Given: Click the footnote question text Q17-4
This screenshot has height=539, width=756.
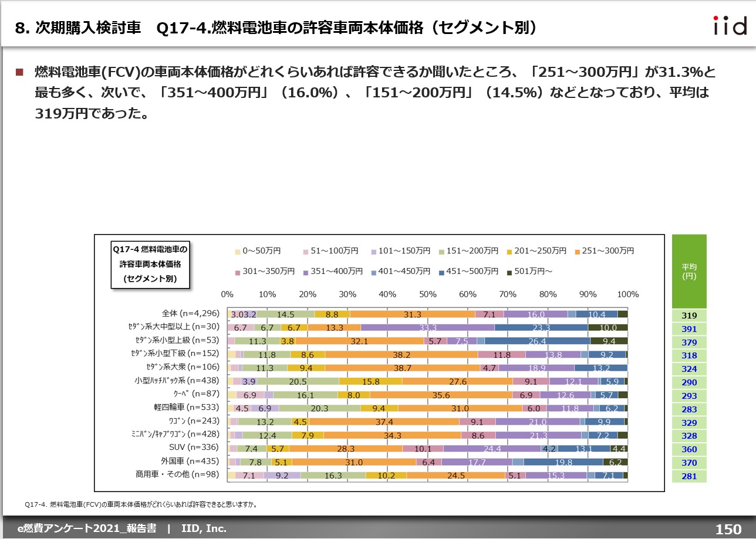Looking at the screenshot, I should 141,504.
